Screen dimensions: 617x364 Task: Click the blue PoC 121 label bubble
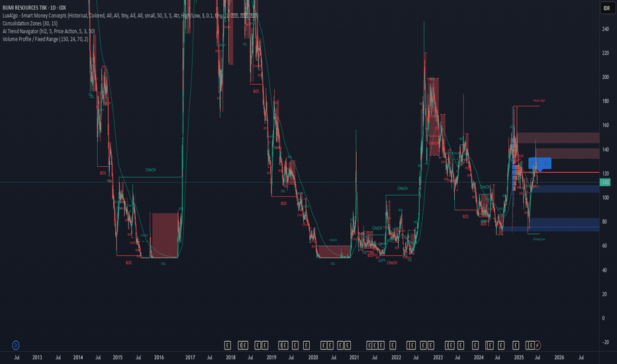[540, 163]
